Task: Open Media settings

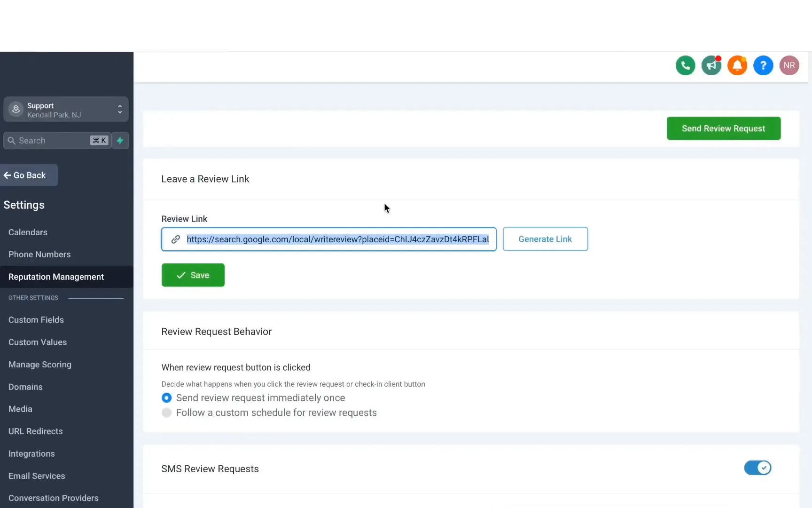Action: [20, 409]
